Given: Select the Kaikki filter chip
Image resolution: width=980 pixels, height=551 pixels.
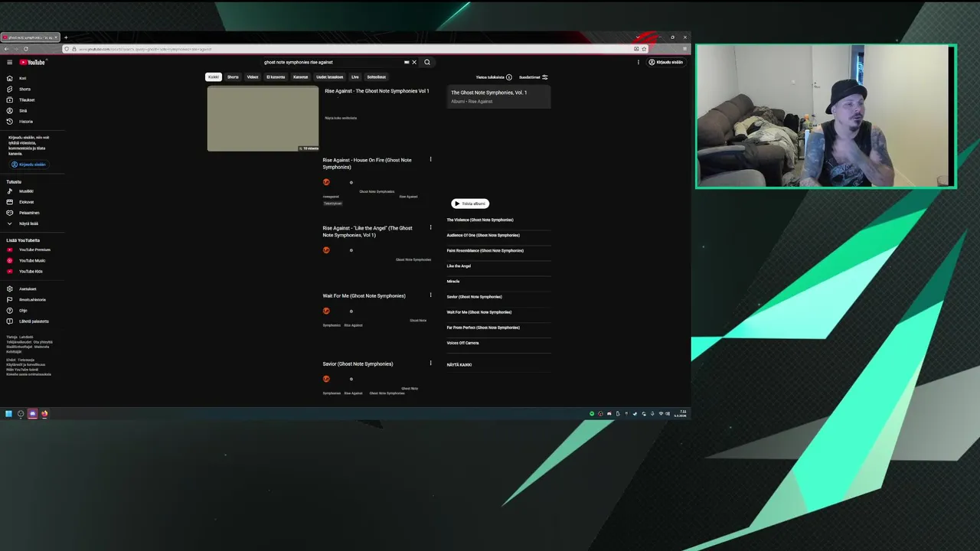Looking at the screenshot, I should (x=214, y=77).
